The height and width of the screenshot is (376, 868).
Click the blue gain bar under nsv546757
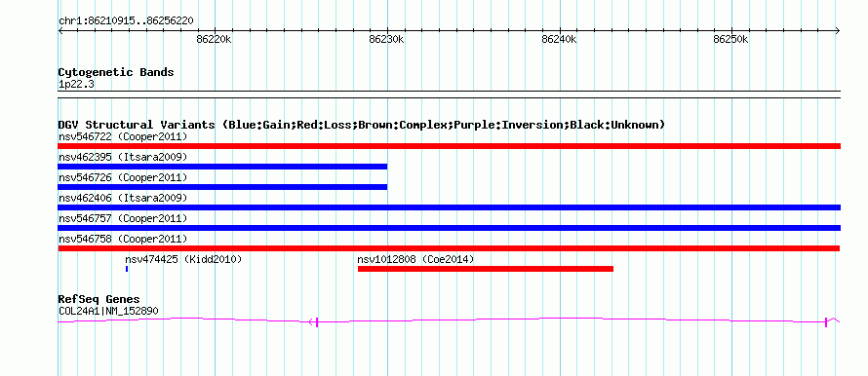coord(450,228)
